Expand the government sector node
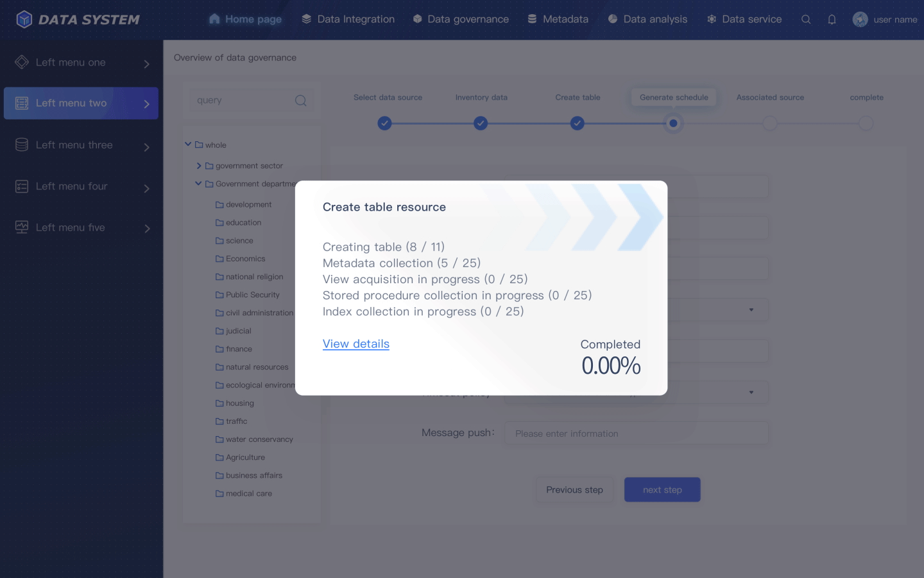This screenshot has width=924, height=578. 199,166
